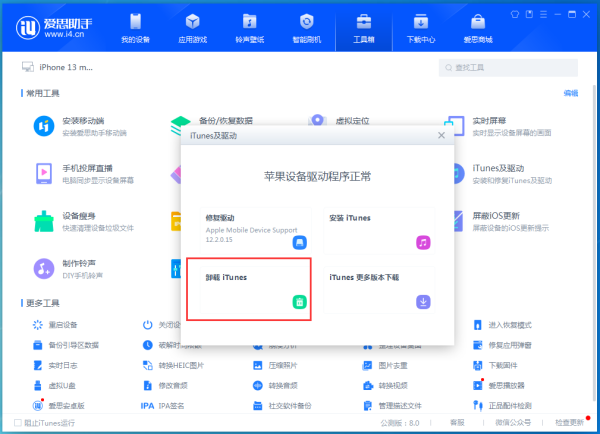Screen dimensions: 600x434
Task: Click 编辑 link for common tools
Action: 570,93
